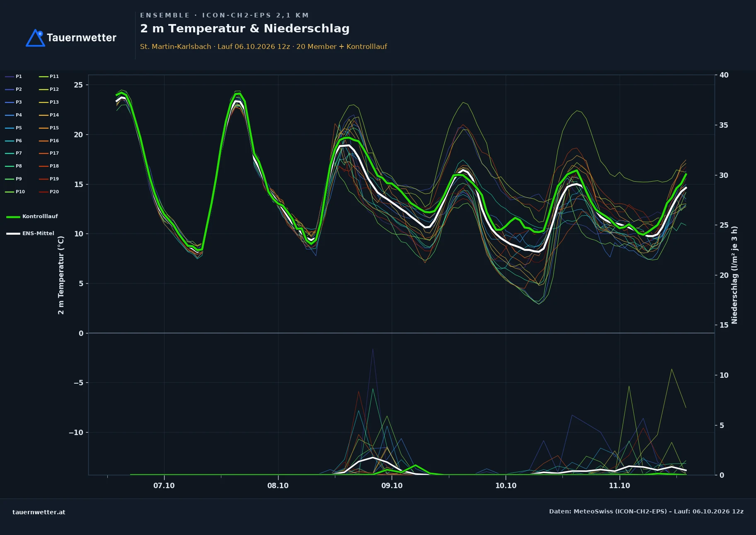Click the 40 value on precipitation axis
Screen dimensions: 756x535
pos(724,75)
